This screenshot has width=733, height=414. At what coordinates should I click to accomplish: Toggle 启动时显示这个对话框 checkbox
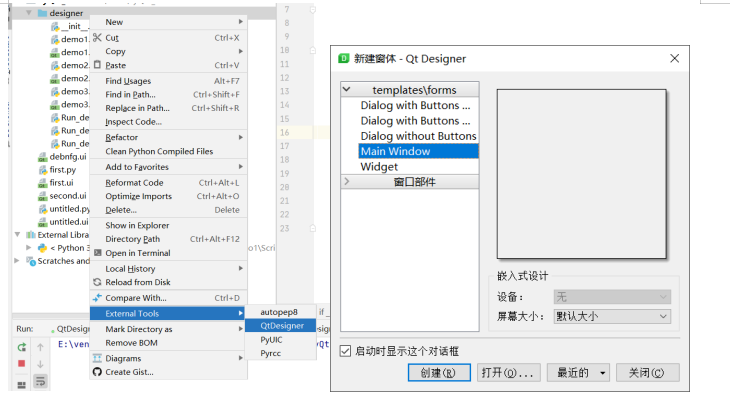[x=345, y=351]
